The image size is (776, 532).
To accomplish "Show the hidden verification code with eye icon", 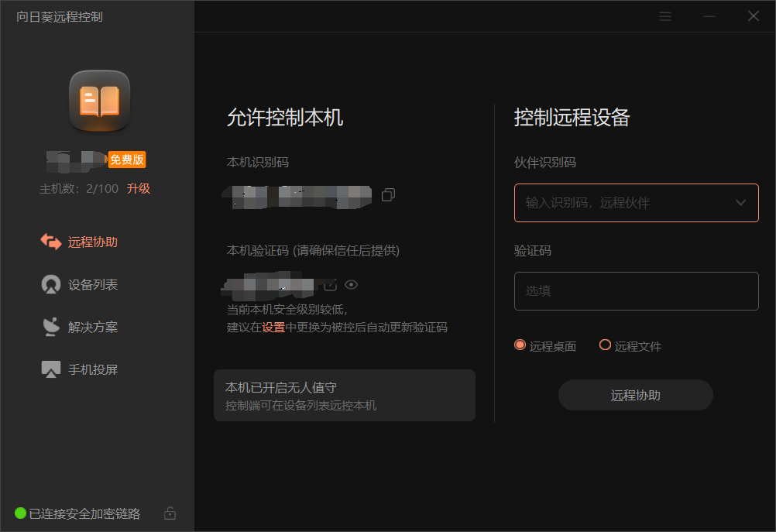I will click(352, 284).
